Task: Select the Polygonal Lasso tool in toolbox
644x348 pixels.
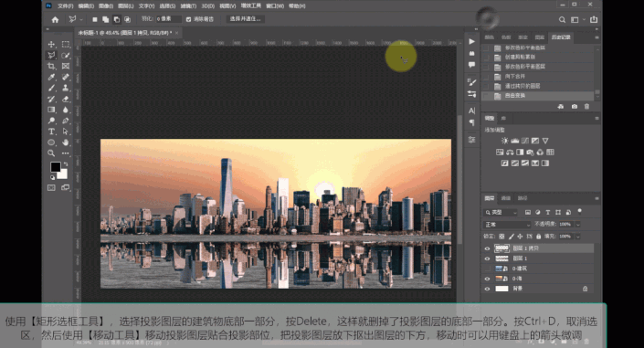Action: click(x=51, y=55)
